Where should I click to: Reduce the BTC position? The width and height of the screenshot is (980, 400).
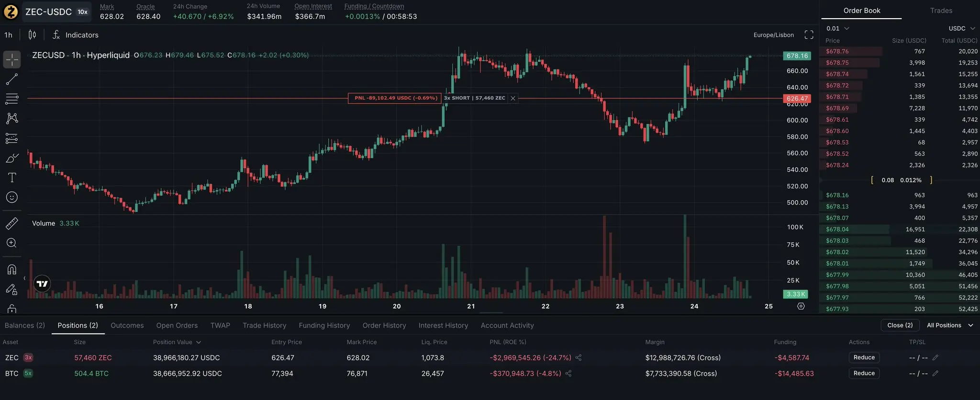[x=864, y=373]
